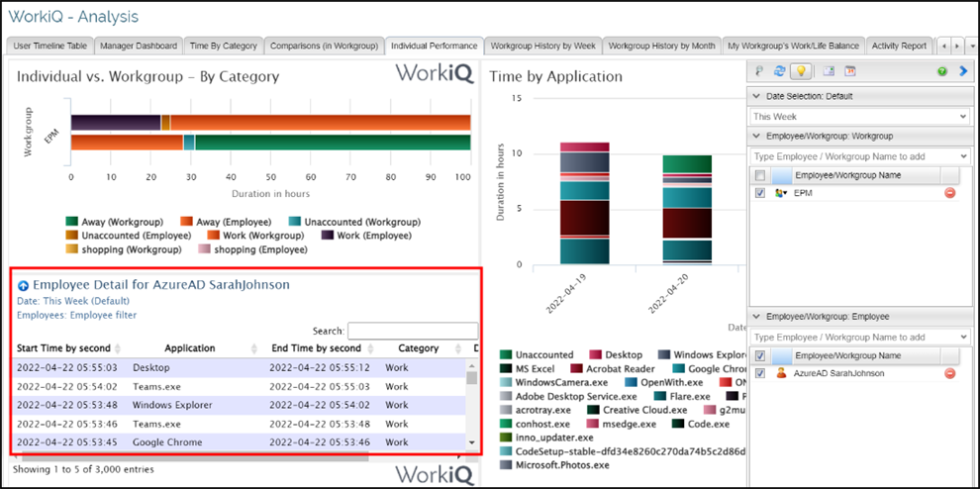This screenshot has width=980, height=489.
Task: Open the This Week date dropdown
Action: pyautogui.click(x=859, y=116)
